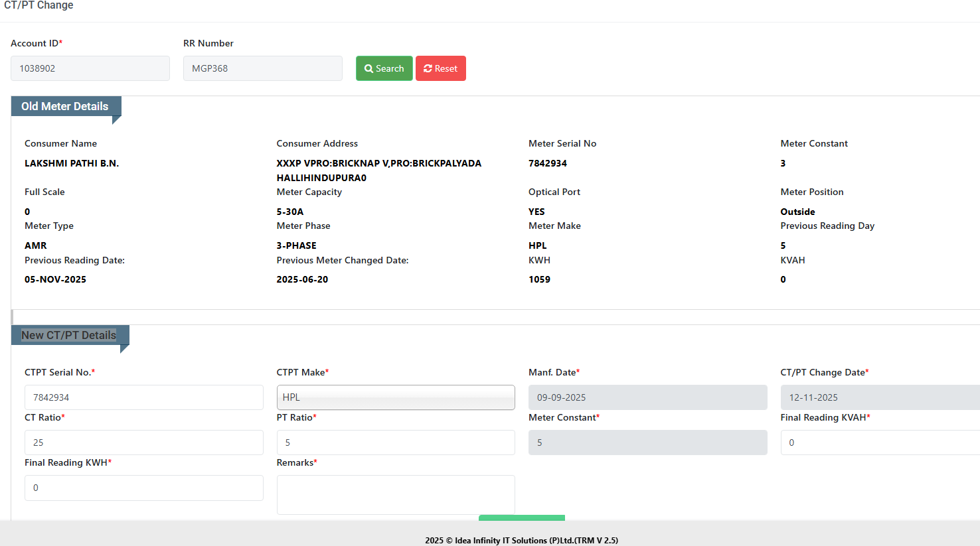980x546 pixels.
Task: Click the CT Ratio input field
Action: [x=143, y=443]
